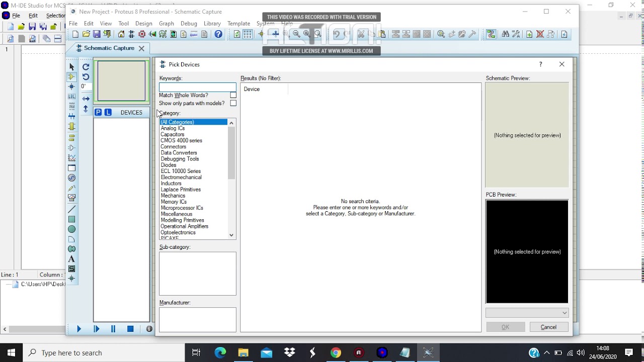Select the Virtual Instruments tool

71,198
